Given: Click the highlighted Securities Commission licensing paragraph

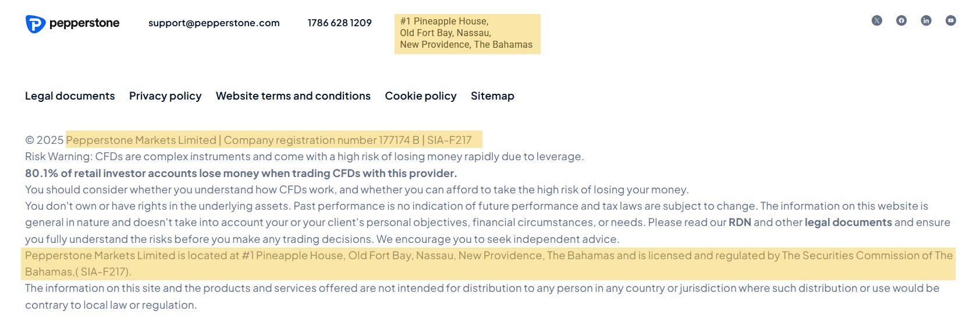Looking at the screenshot, I should 489,256.
